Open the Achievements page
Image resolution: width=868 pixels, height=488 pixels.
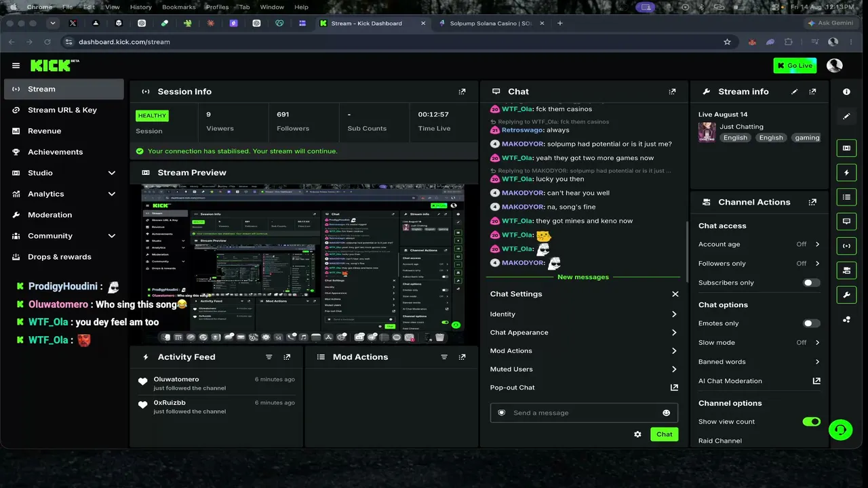tap(64, 152)
